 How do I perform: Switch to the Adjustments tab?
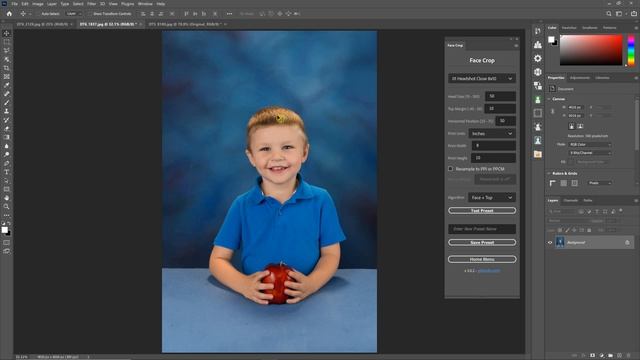coord(580,78)
